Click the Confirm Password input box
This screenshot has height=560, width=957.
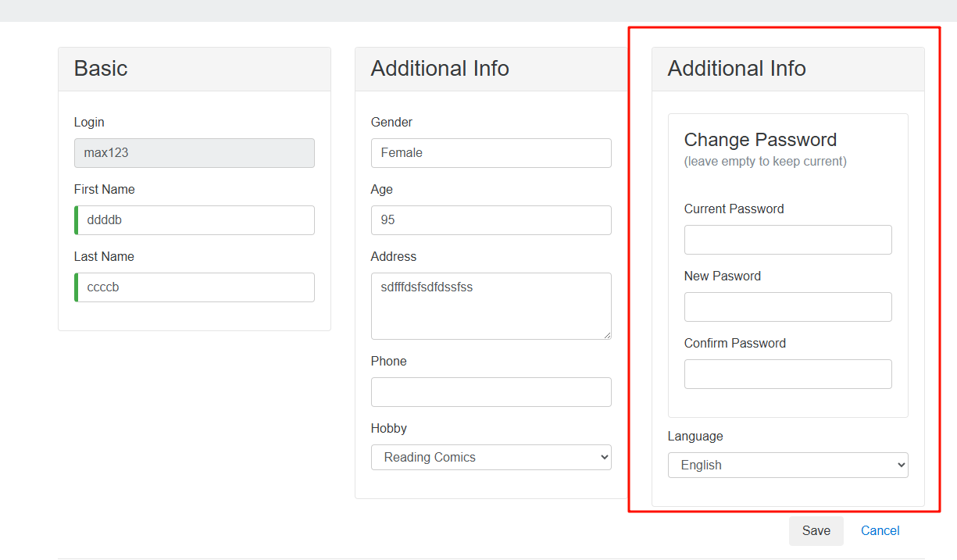point(787,374)
